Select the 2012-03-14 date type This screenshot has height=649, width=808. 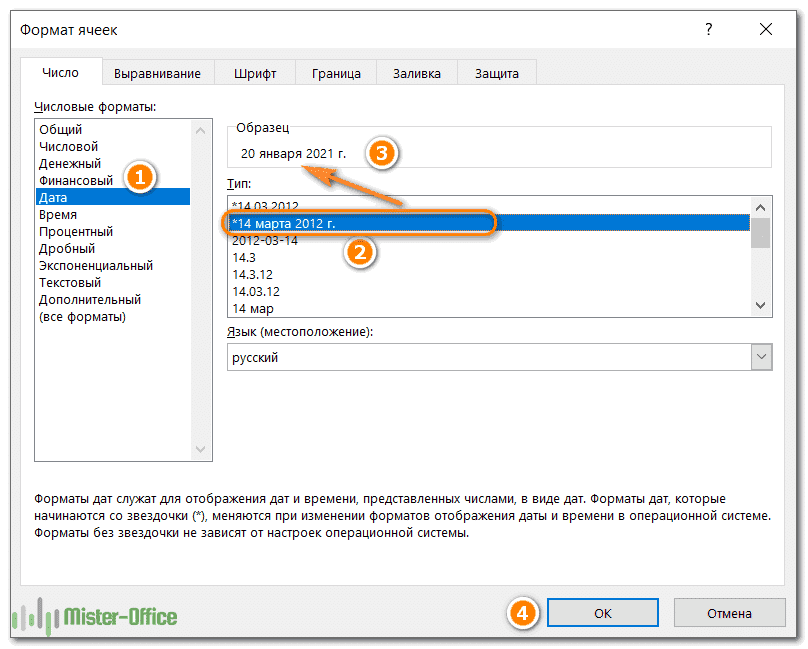pyautogui.click(x=265, y=240)
